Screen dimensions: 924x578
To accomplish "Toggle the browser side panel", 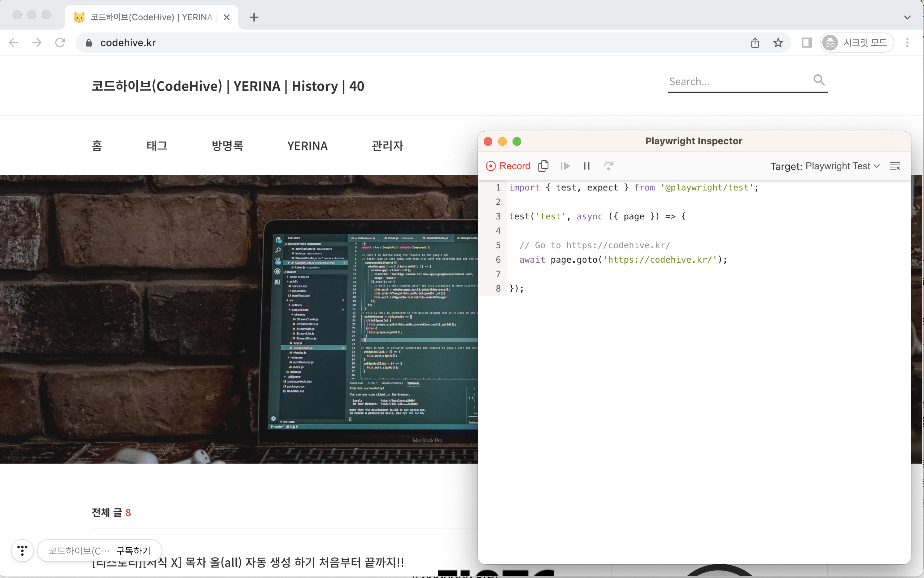I will coord(807,43).
